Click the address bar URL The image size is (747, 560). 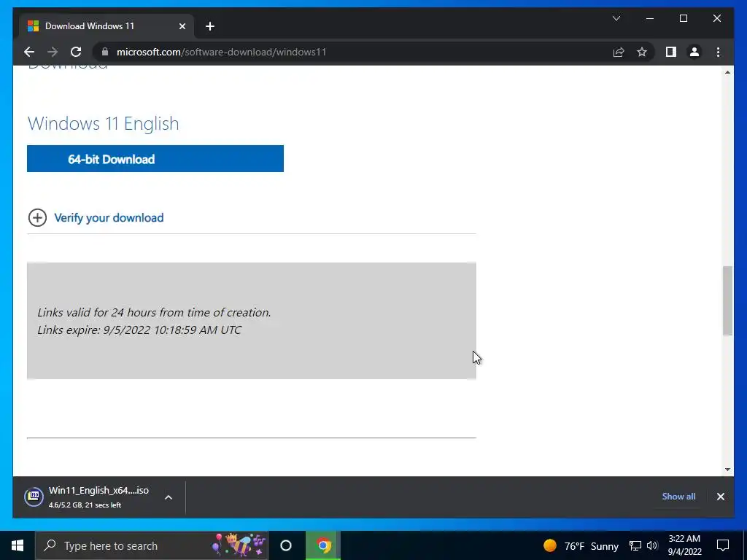coord(222,52)
